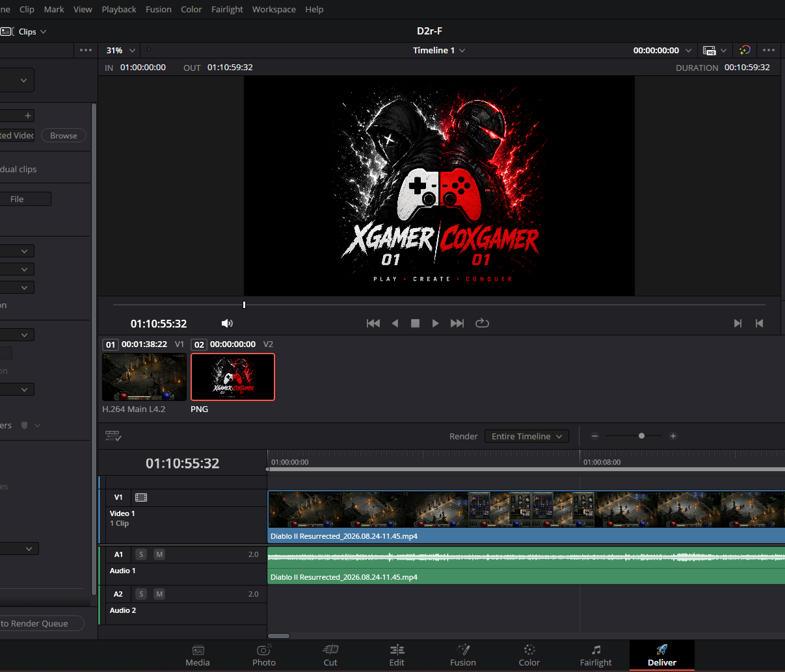
Task: Select the A2 track header label
Action: coord(118,594)
